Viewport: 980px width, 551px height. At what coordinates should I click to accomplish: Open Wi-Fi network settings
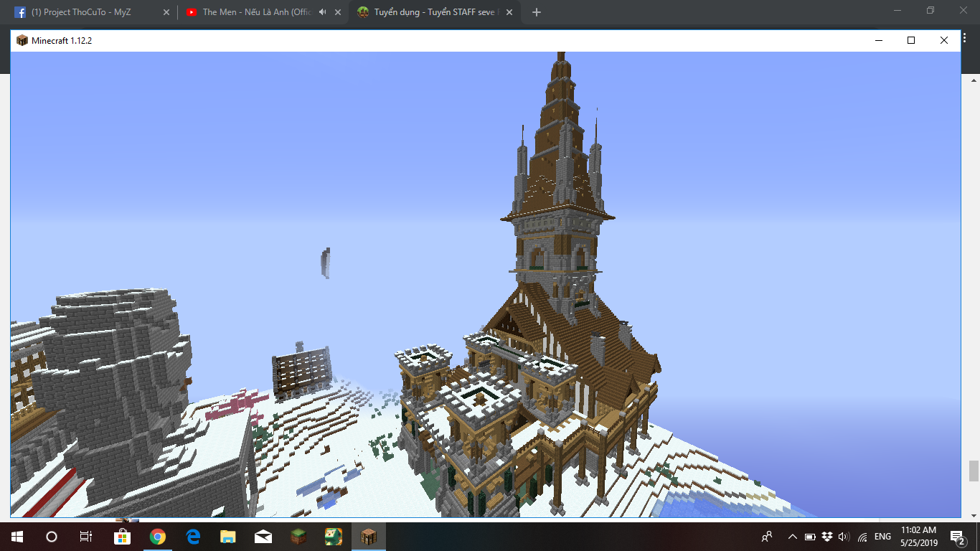click(862, 537)
